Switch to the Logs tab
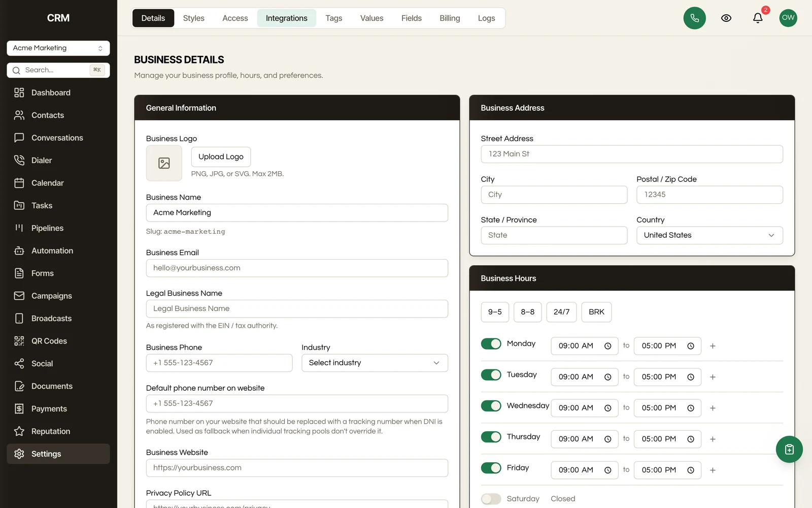The height and width of the screenshot is (508, 812). [486, 18]
